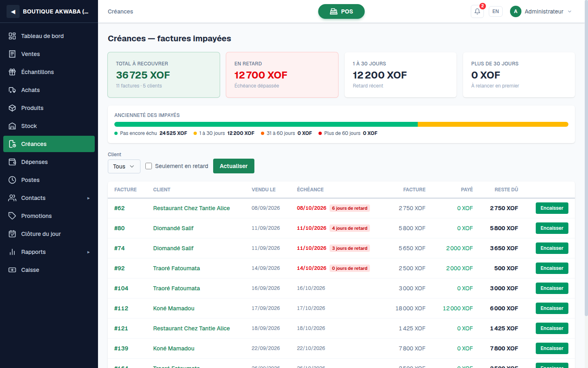
Task: Open the notifications bell
Action: (x=477, y=11)
